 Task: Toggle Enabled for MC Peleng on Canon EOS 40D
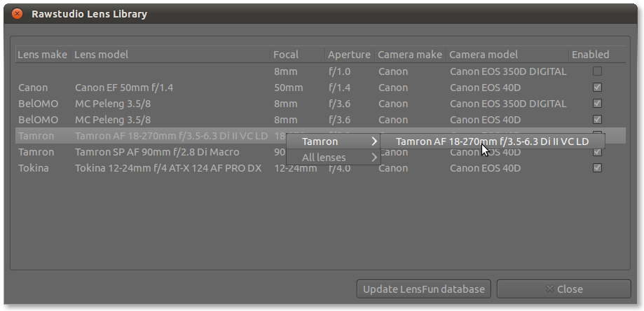point(597,120)
